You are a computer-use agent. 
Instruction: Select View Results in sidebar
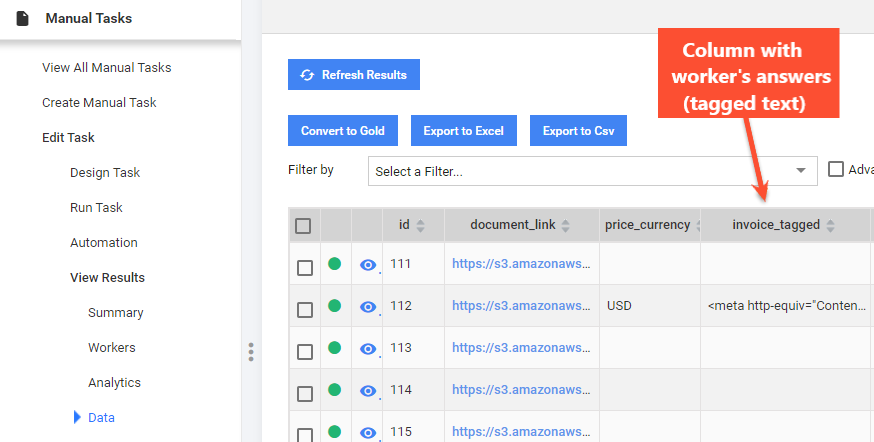(x=107, y=278)
